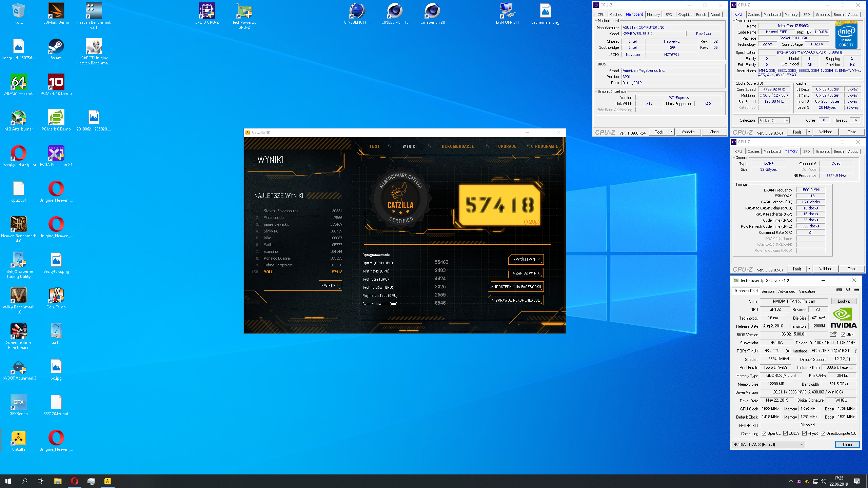The height and width of the screenshot is (488, 868).
Task: Open Task View button on taskbar
Action: 41,481
